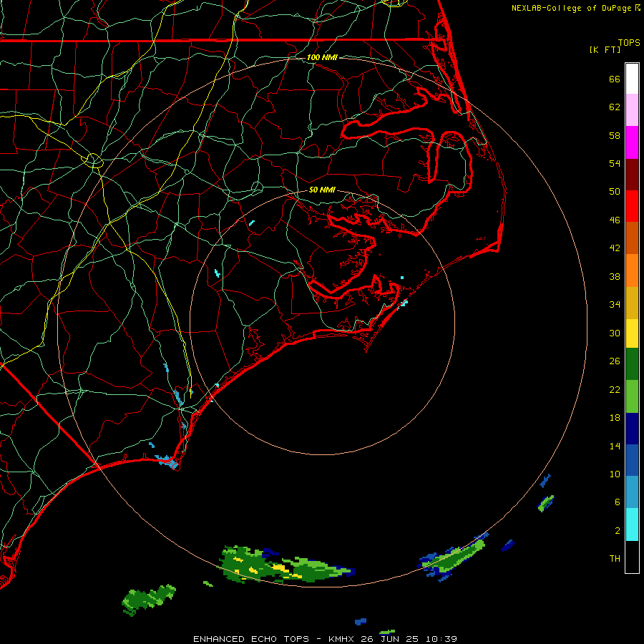Screen dimensions: 644x644
Task: Select the light green legend swatch
Action: 632,396
